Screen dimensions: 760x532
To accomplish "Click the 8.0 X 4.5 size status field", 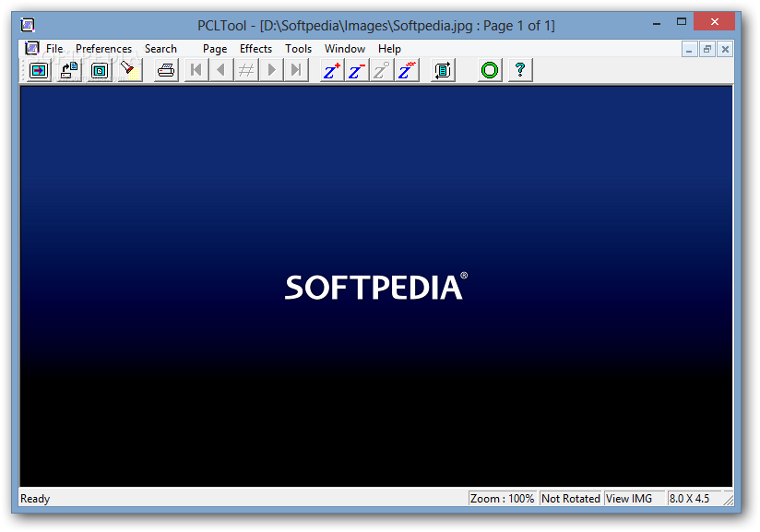I will click(695, 499).
